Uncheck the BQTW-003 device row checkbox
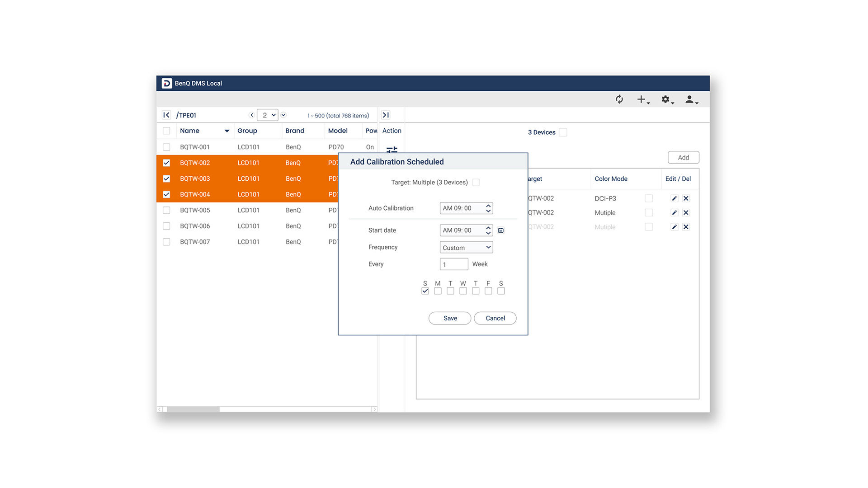868x488 pixels. click(166, 178)
